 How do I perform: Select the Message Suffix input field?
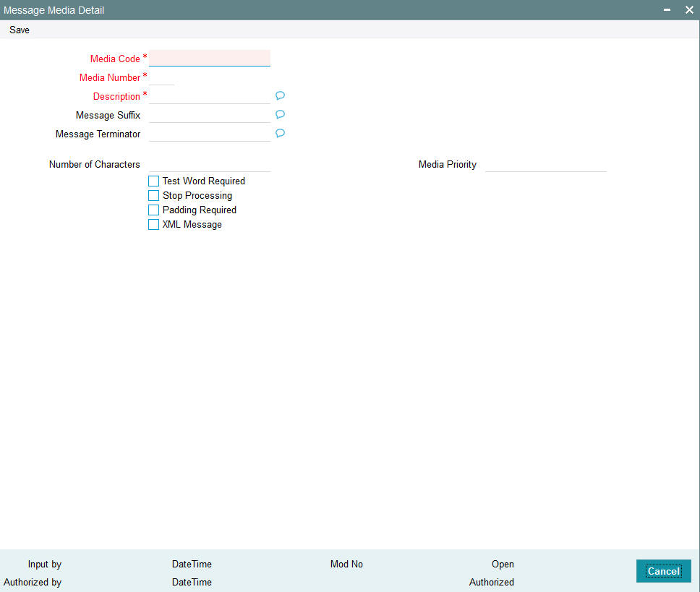point(210,115)
